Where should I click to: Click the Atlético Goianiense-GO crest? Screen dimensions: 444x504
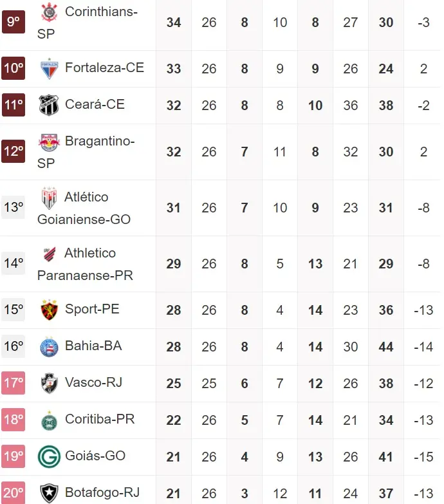[49, 198]
